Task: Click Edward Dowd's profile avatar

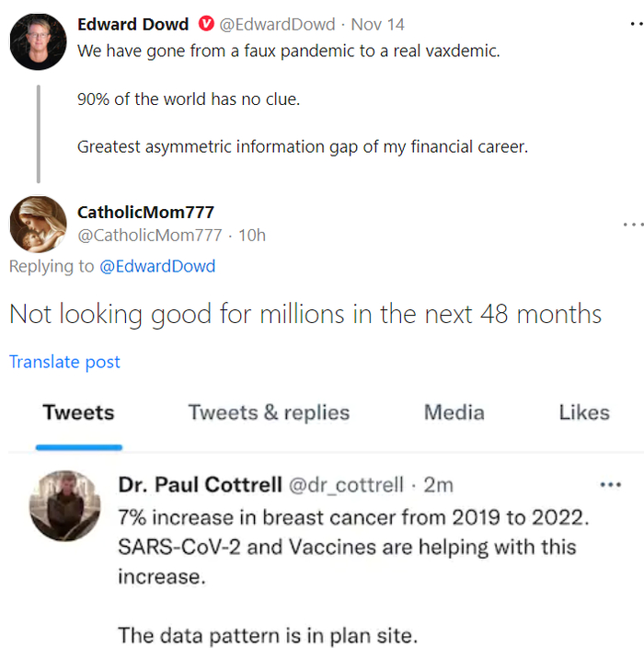Action: 38,41
